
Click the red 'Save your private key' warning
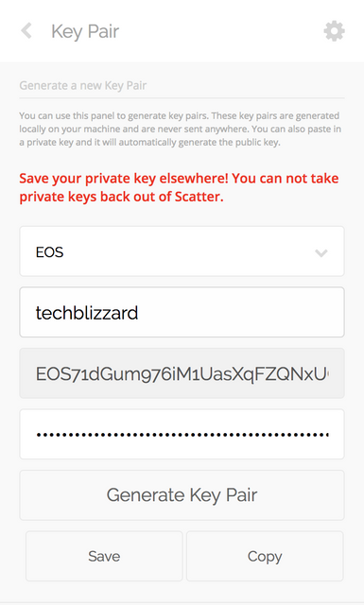(179, 187)
